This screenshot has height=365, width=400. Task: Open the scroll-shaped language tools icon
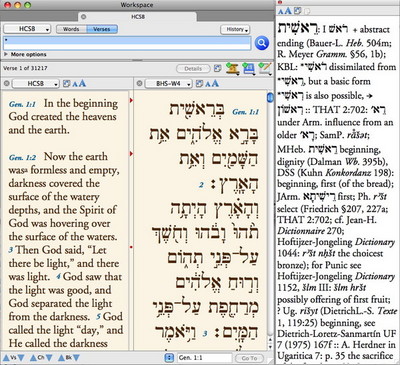point(232,68)
